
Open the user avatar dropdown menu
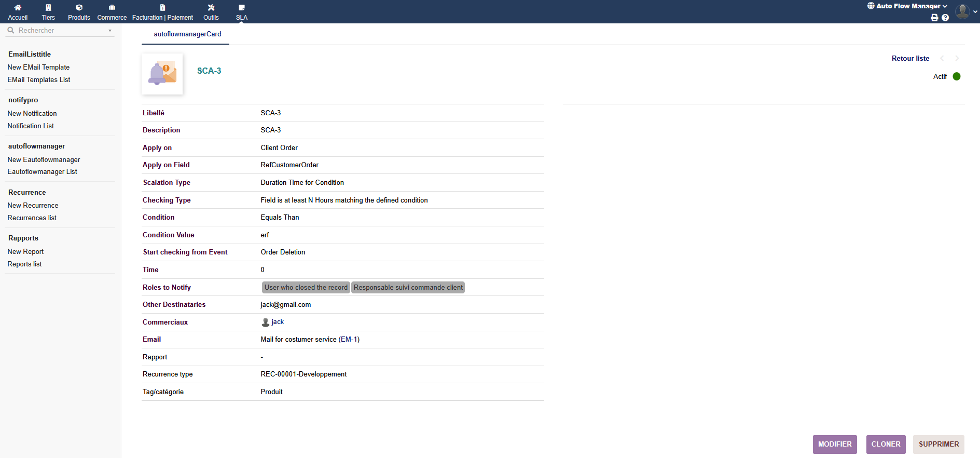tap(965, 11)
